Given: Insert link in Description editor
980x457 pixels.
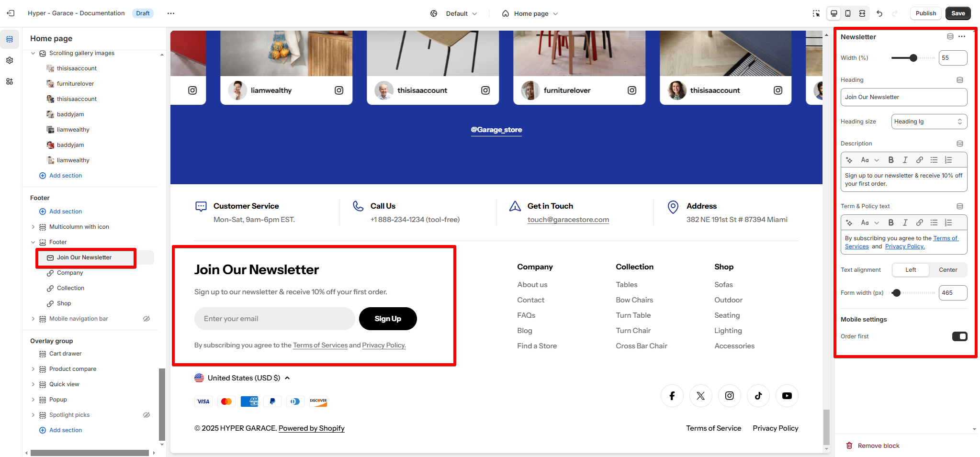Looking at the screenshot, I should 920,160.
